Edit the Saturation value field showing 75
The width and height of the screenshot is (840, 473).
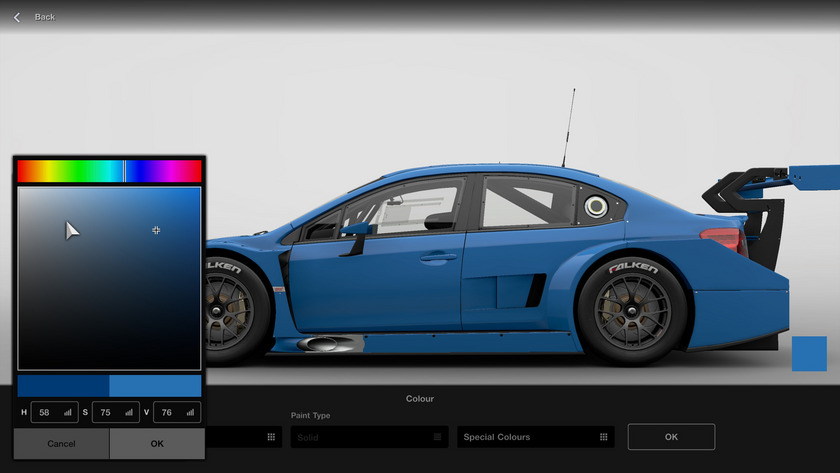[x=108, y=412]
